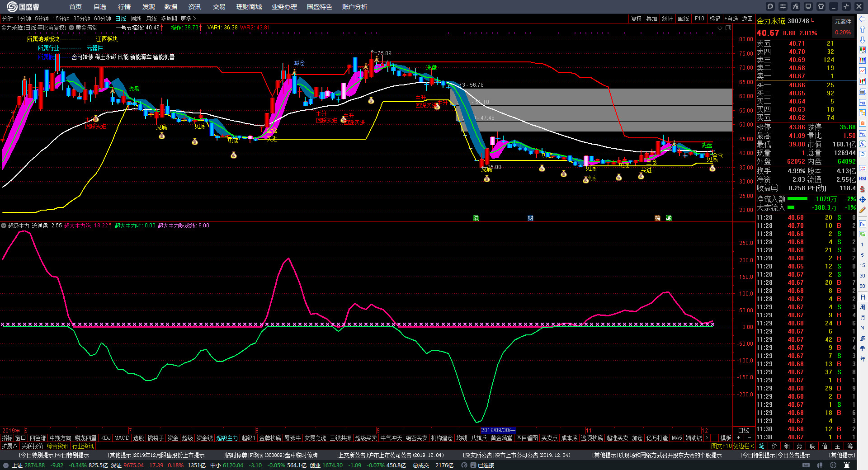Click the candlestick icon in status bar
Screen dimensions: 868x470
[820, 465]
